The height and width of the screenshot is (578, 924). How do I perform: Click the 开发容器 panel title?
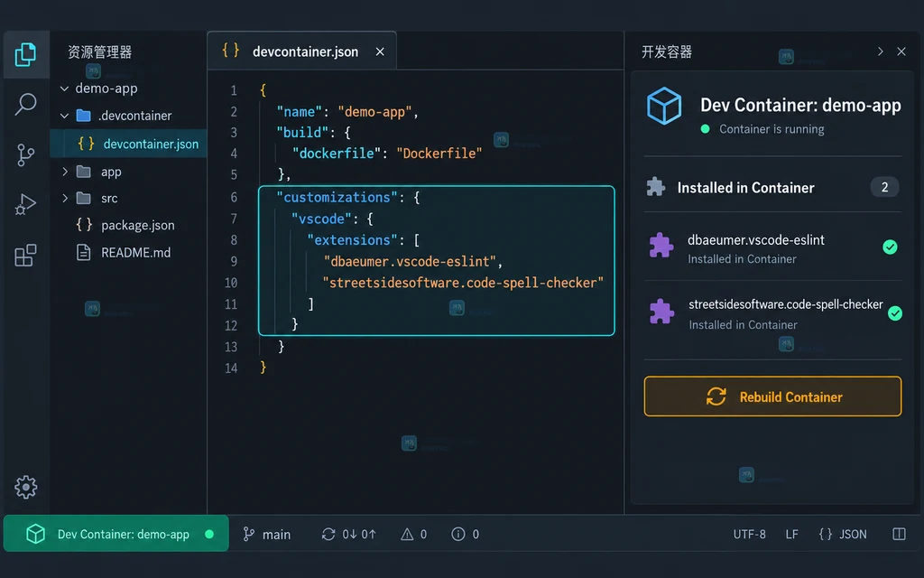pos(667,51)
